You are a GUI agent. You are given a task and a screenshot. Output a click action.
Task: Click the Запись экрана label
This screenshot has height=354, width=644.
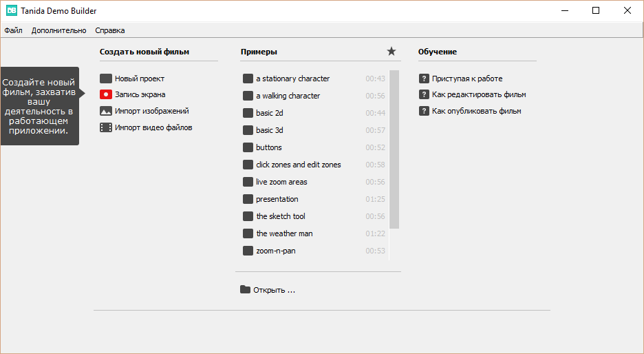(x=140, y=95)
